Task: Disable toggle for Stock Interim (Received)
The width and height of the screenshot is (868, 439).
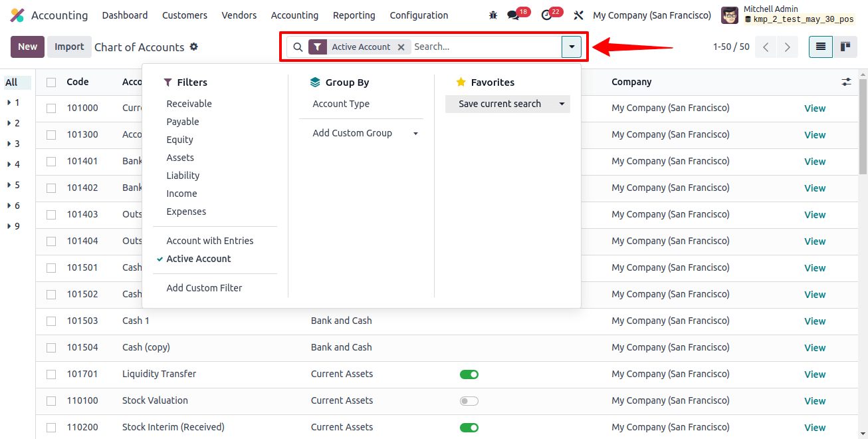Action: pos(469,428)
